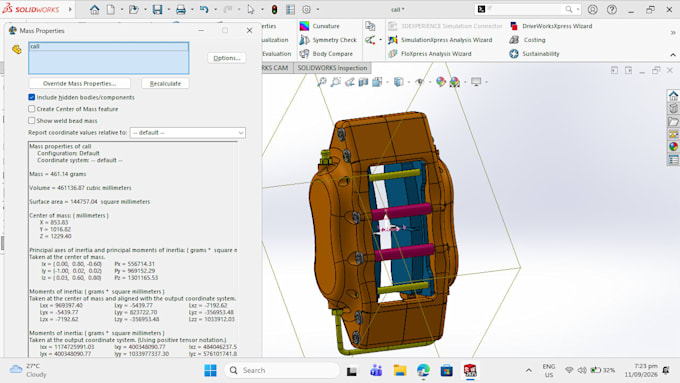680x383 pixels.
Task: Open Display Style cube icon
Action: pyautogui.click(x=399, y=82)
